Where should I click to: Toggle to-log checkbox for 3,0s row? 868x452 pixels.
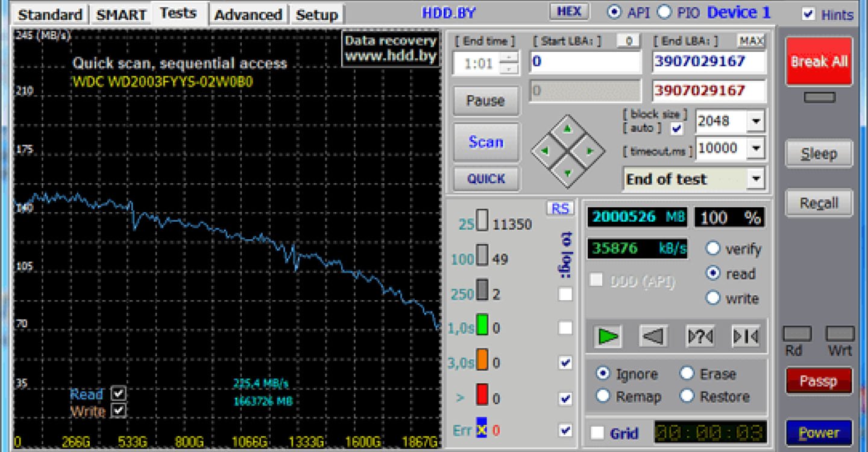pos(565,363)
